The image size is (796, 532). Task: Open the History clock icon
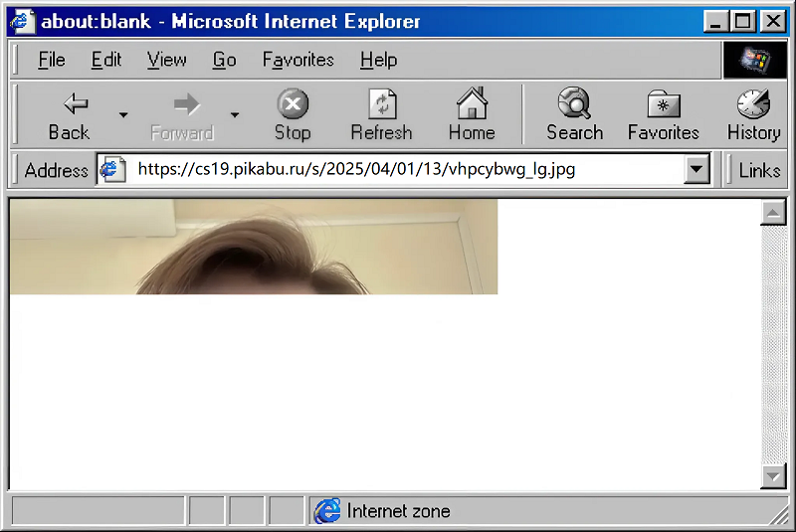pos(753,103)
